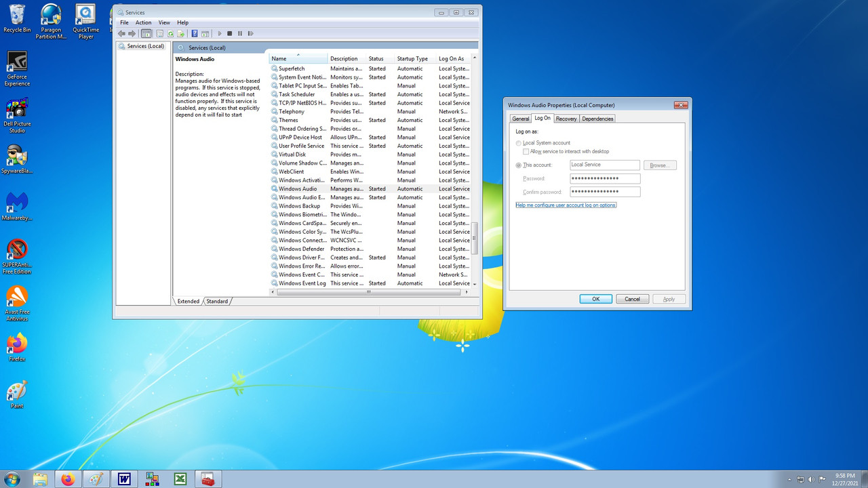This screenshot has height=488, width=868.
Task: Click the volume speaker tray icon
Action: (x=812, y=479)
